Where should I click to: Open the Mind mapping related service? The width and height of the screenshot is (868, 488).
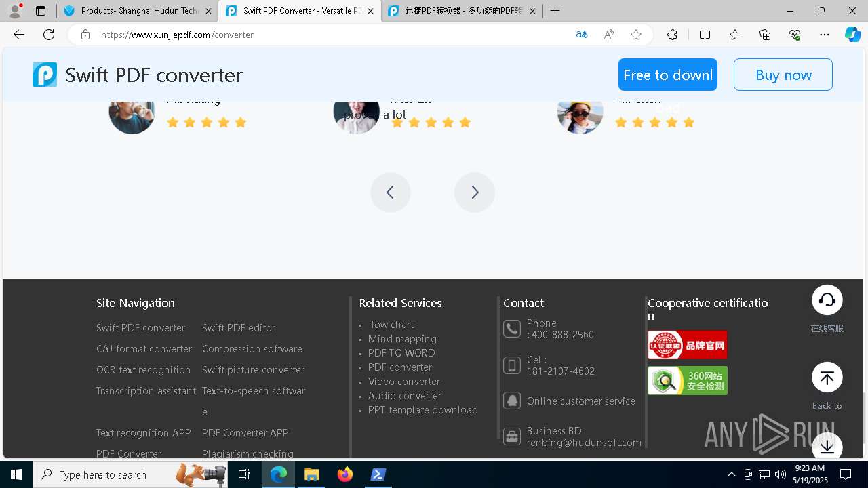[402, 339]
